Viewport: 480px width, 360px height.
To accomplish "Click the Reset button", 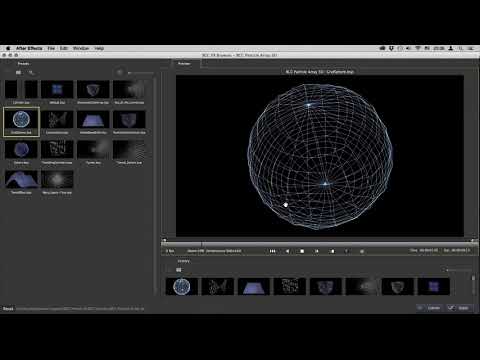I will pyautogui.click(x=8, y=308).
